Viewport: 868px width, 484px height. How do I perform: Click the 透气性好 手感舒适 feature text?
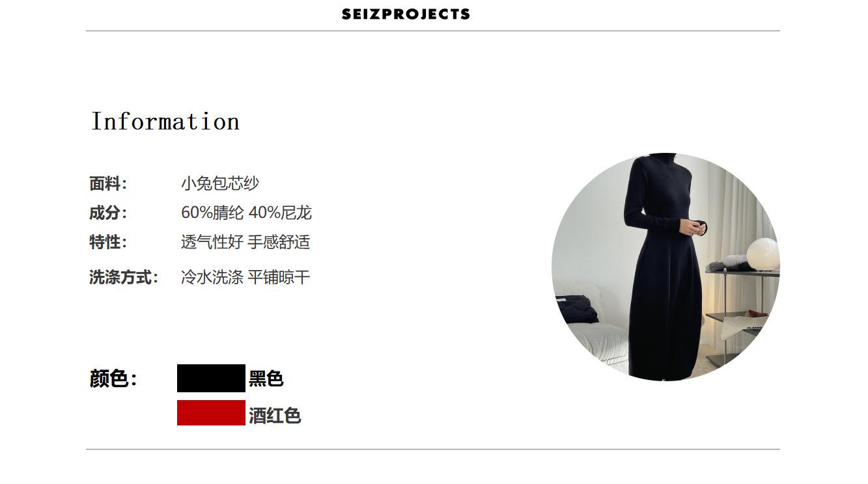click(245, 242)
